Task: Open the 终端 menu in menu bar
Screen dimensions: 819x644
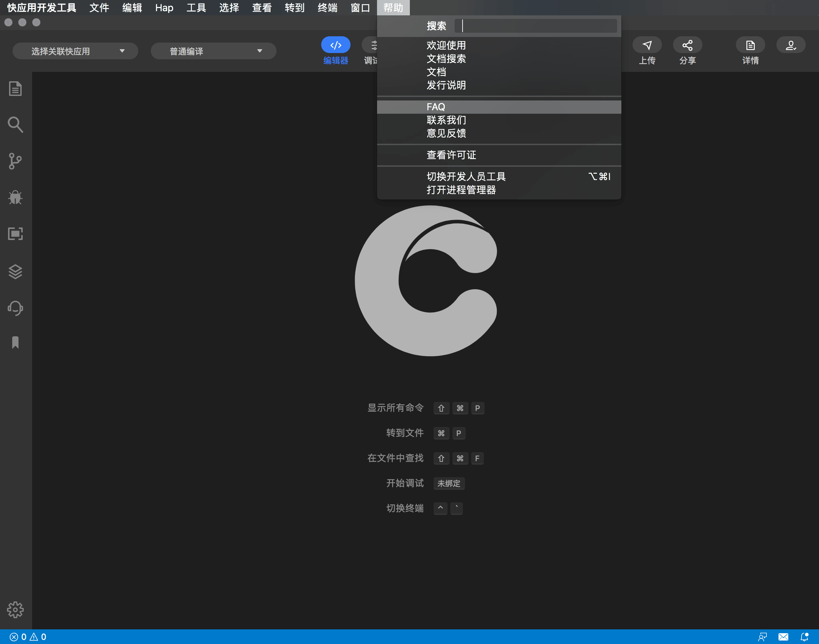Action: (327, 8)
